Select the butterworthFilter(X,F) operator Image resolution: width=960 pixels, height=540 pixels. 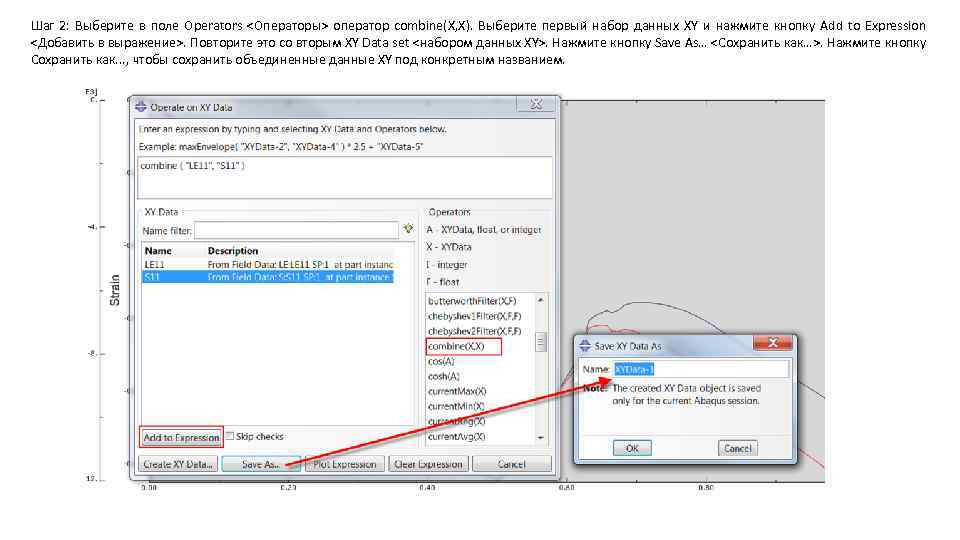(x=472, y=301)
